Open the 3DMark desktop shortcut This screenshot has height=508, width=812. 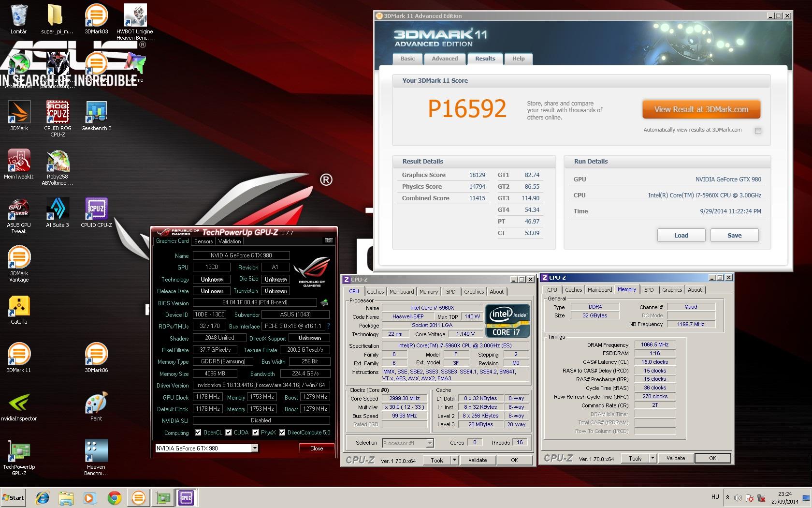coord(19,115)
